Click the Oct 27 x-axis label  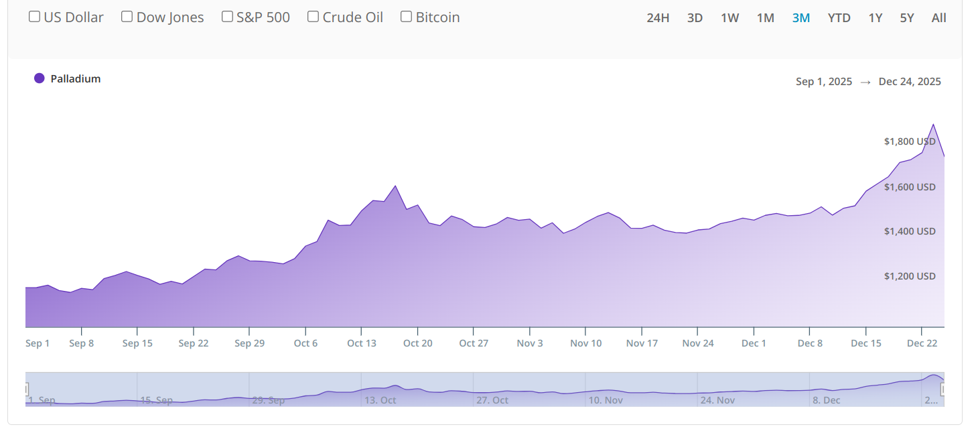point(473,343)
